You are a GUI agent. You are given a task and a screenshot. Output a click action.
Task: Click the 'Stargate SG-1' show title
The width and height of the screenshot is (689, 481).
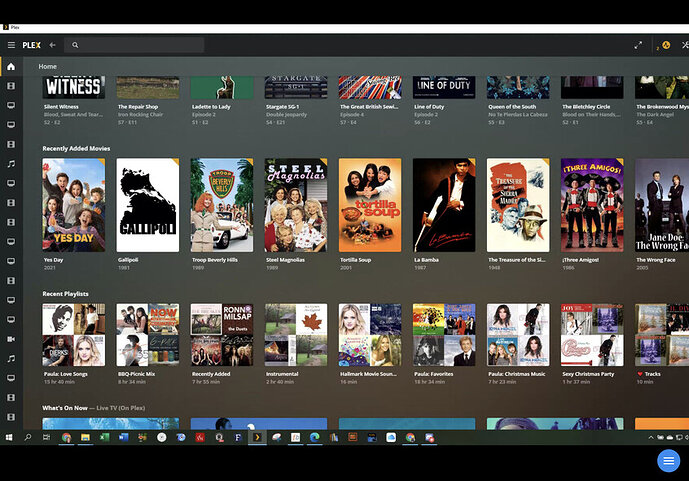[283, 106]
